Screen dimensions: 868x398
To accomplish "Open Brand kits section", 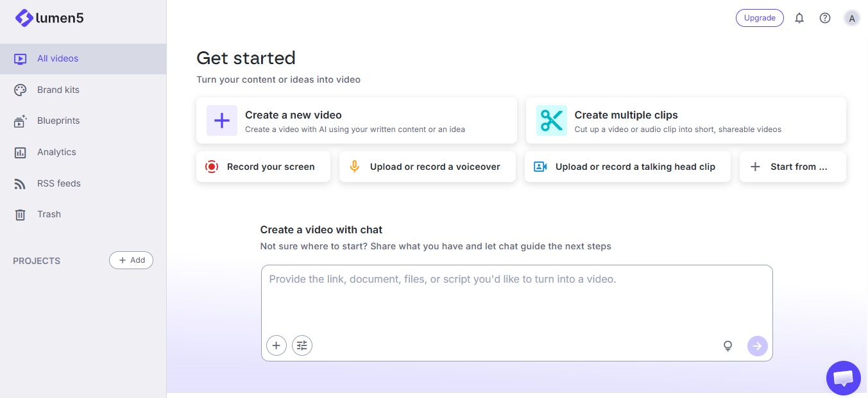I will click(83, 90).
